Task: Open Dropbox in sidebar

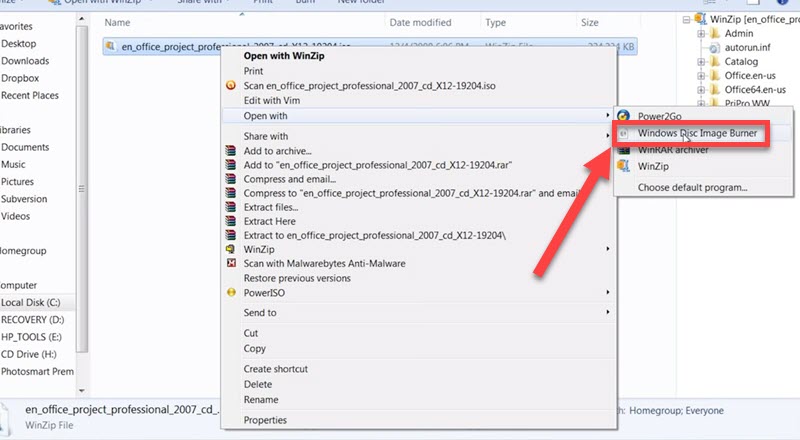Action: pos(20,78)
